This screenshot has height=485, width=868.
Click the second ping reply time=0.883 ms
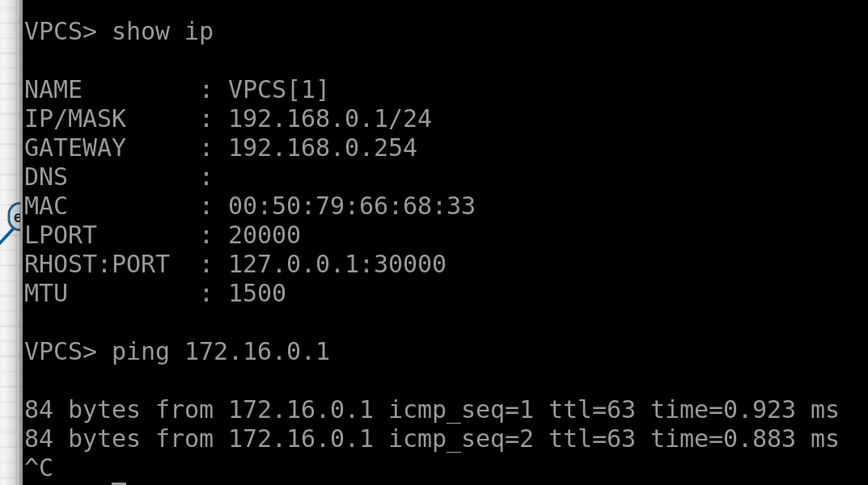[744, 439]
